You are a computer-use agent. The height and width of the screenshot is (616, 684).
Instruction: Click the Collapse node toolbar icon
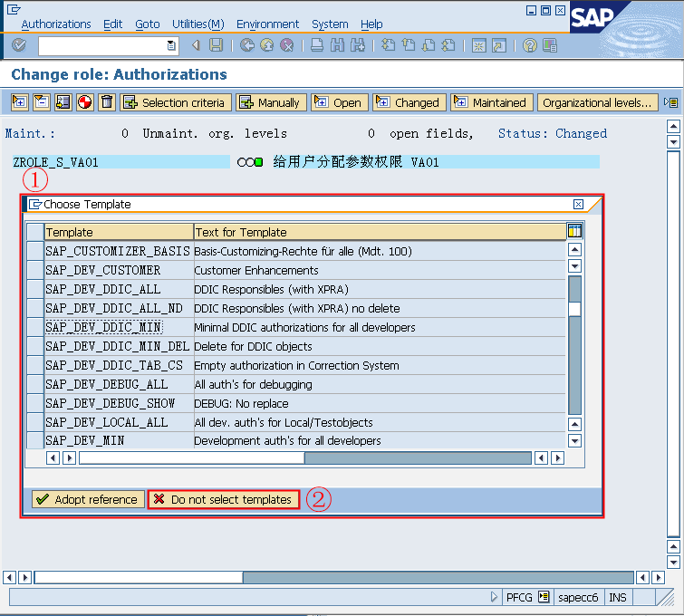tap(42, 102)
